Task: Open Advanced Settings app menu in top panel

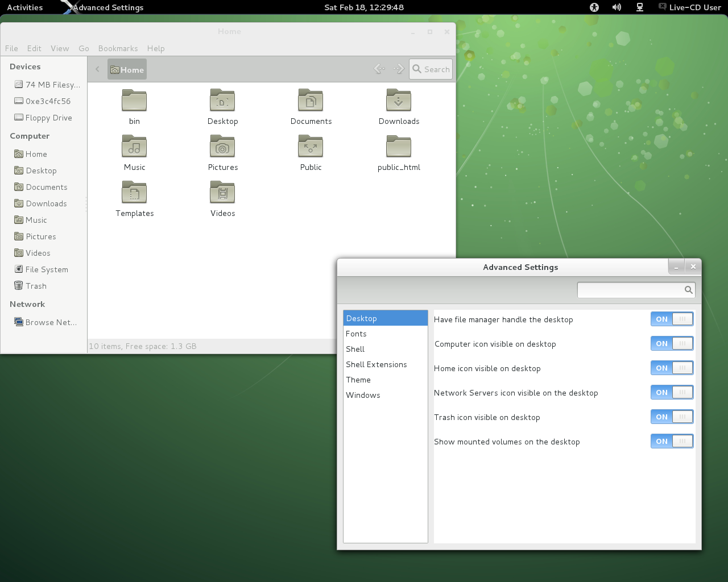Action: click(x=102, y=7)
